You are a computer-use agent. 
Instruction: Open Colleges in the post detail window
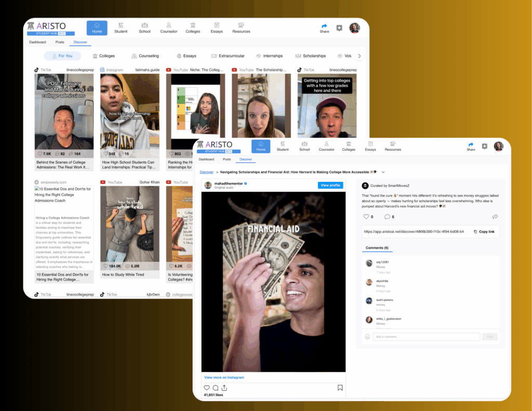pyautogui.click(x=349, y=147)
